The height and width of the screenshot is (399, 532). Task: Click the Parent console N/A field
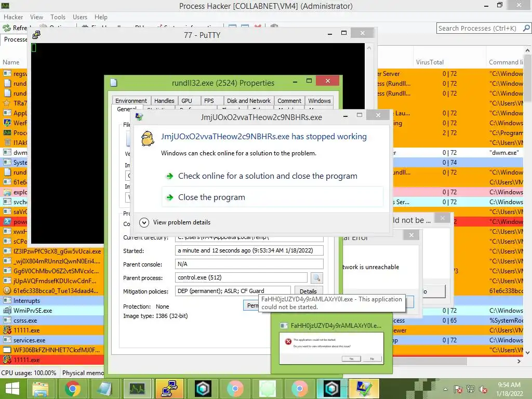click(x=249, y=264)
